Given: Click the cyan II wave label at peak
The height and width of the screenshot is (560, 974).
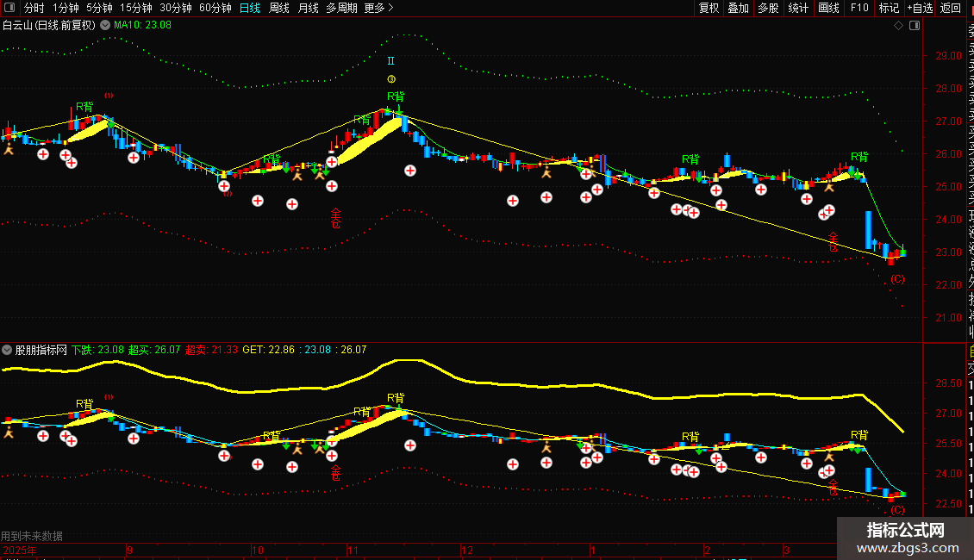Looking at the screenshot, I should click(x=390, y=61).
